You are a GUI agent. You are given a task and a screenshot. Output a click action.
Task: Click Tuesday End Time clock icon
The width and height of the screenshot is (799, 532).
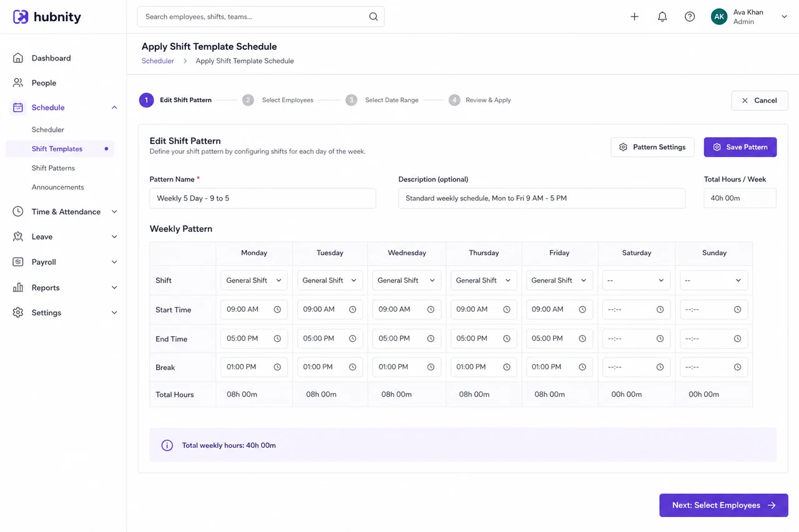point(353,339)
